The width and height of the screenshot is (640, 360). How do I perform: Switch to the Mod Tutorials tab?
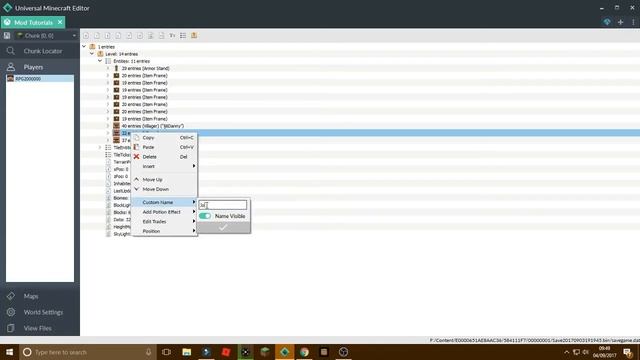tap(33, 22)
